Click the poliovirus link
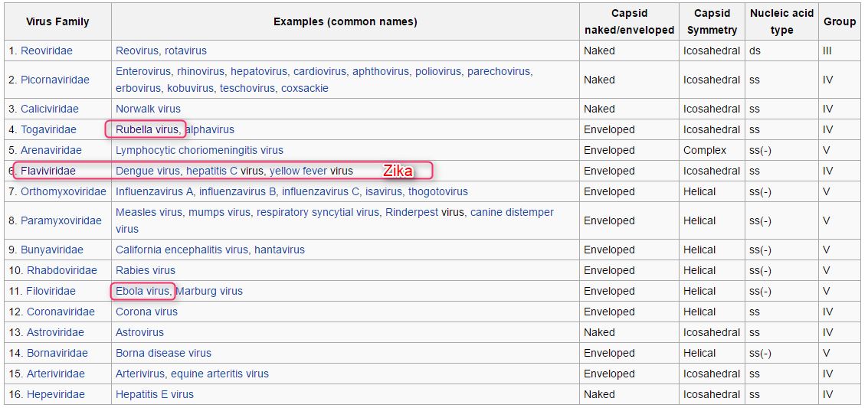The image size is (868, 408). [x=438, y=71]
